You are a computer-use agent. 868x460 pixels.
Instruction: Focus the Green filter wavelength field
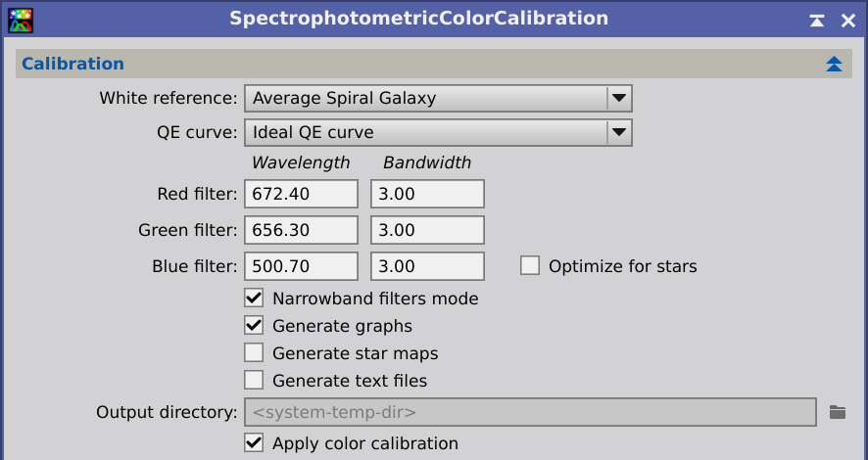(x=301, y=230)
